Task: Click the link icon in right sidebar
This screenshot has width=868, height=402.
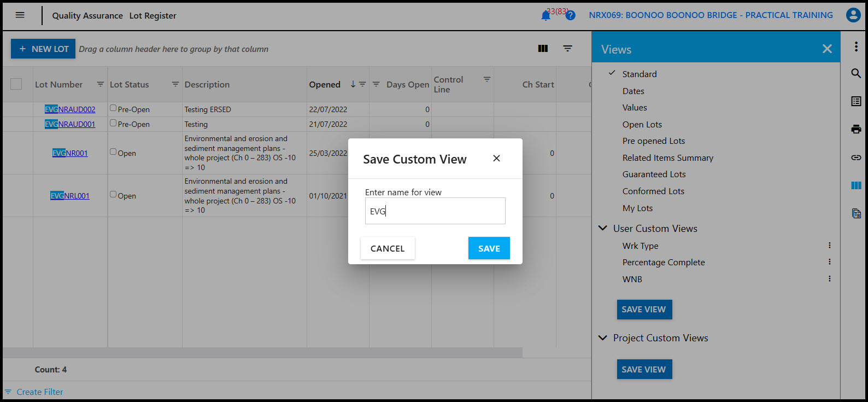Action: pos(856,158)
